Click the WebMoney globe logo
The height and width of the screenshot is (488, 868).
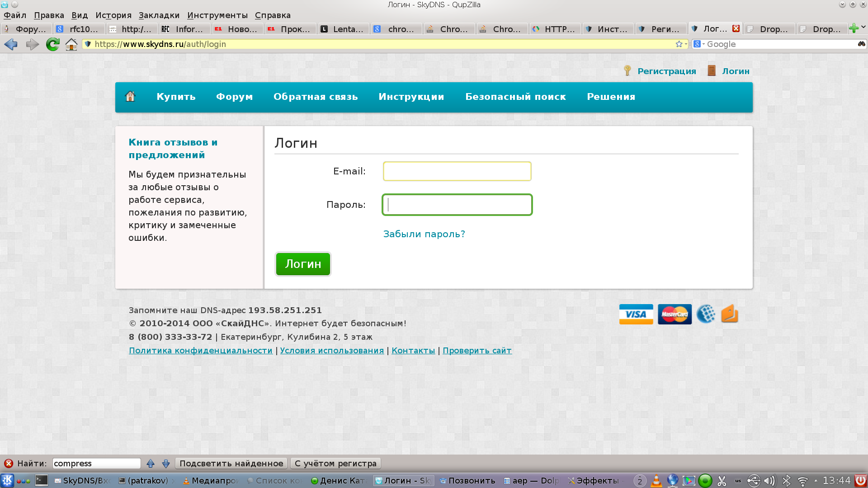coord(706,314)
